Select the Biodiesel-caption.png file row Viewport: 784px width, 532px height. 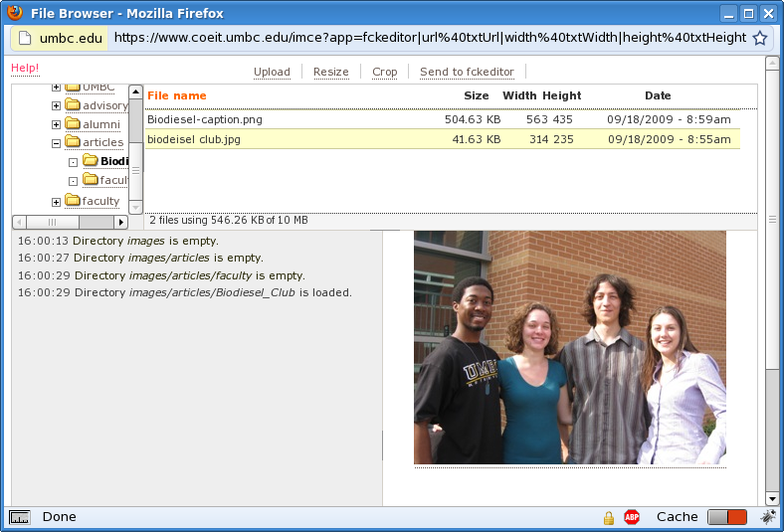click(x=443, y=119)
